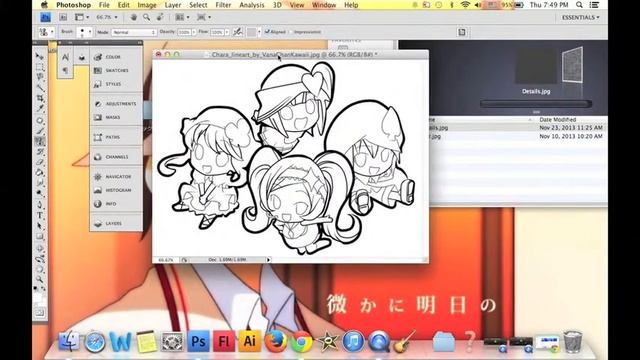Open the brush Mode dropdown set to Normal
Viewport: 640px width, 360px height.
(134, 32)
